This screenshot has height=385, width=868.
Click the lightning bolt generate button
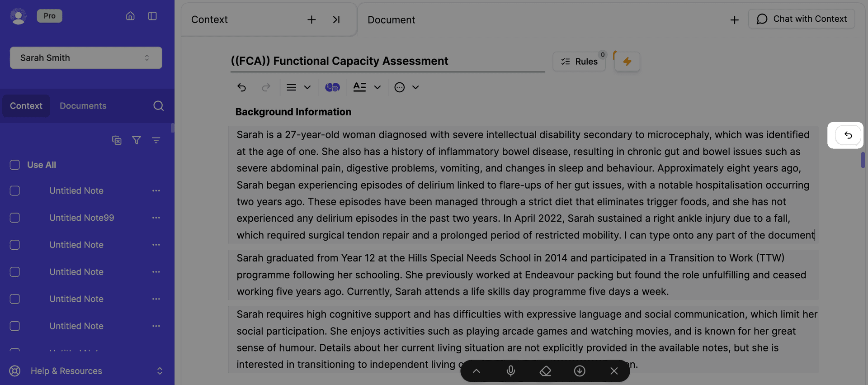tap(627, 62)
